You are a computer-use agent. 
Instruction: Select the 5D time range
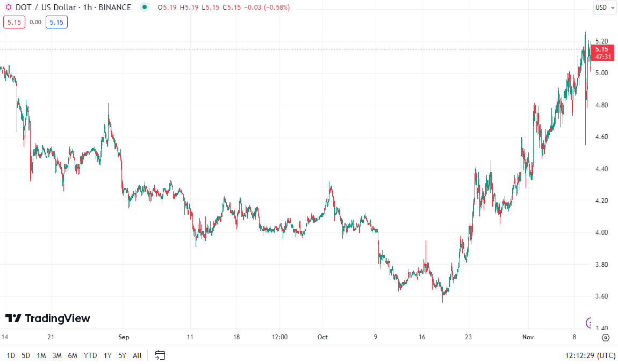coord(26,355)
